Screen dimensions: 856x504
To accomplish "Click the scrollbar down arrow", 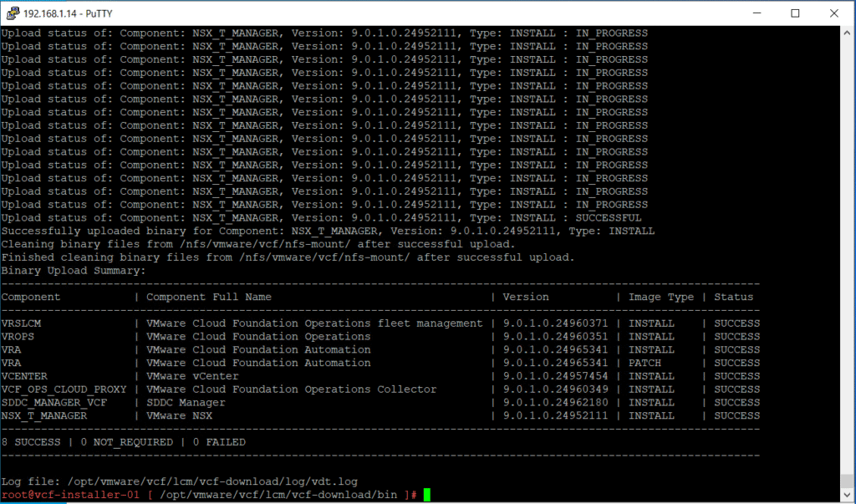I will 847,495.
